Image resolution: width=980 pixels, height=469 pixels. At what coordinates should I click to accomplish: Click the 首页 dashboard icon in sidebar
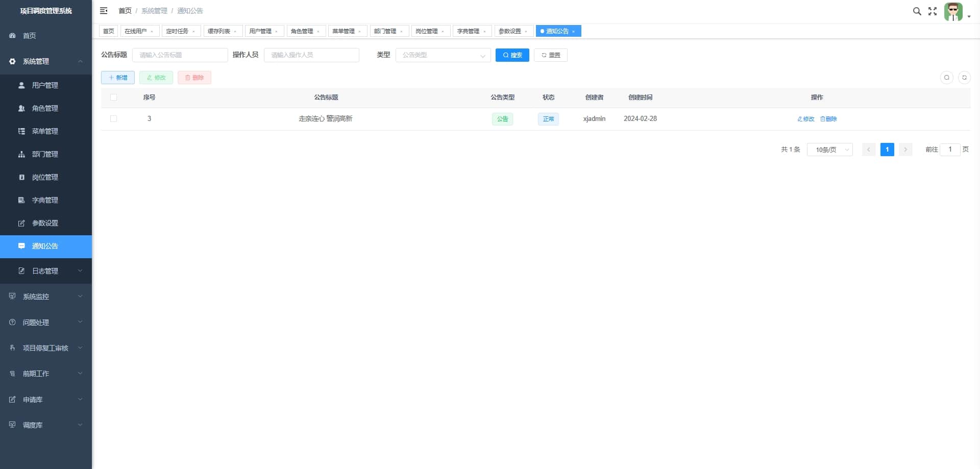click(12, 36)
